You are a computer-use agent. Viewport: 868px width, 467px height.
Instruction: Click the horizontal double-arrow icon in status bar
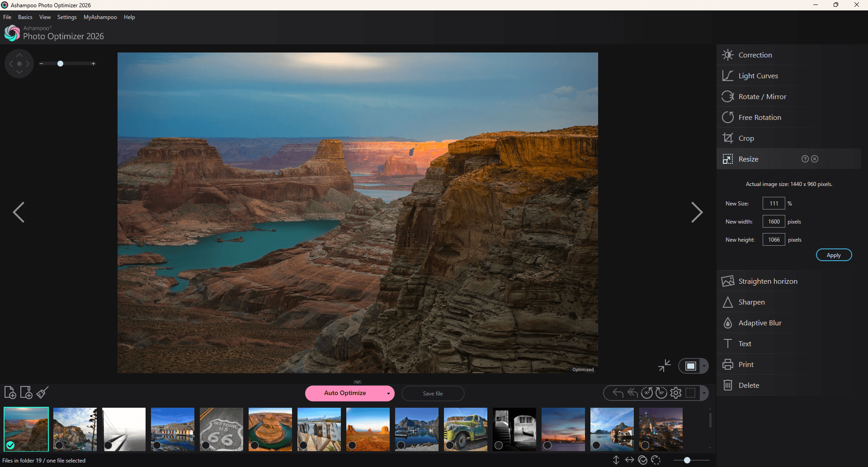(x=629, y=460)
